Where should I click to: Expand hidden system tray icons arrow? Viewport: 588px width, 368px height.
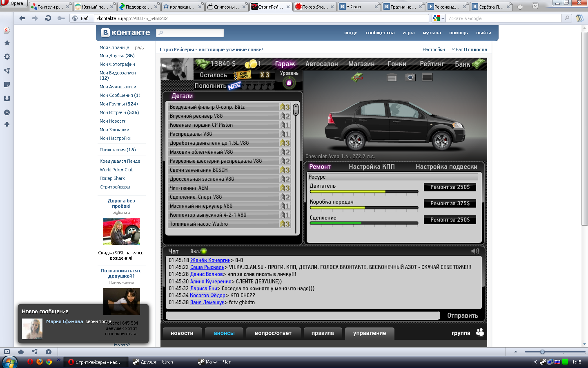tap(535, 362)
